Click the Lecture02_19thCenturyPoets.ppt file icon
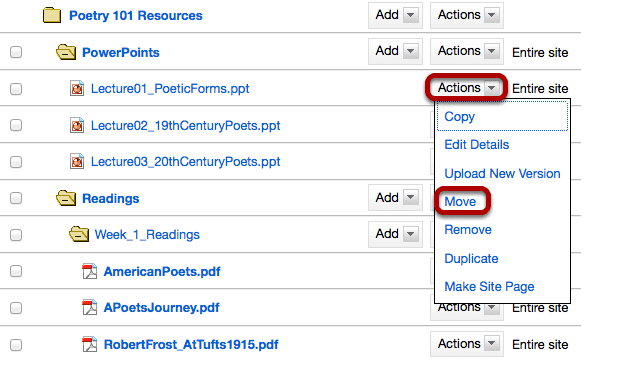Image resolution: width=618 pixels, height=371 pixels. coord(77,125)
